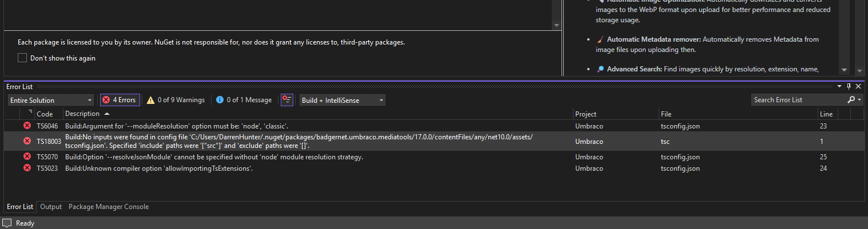This screenshot has height=229, width=868.
Task: Click the clear all filters icon
Action: coord(286,100)
